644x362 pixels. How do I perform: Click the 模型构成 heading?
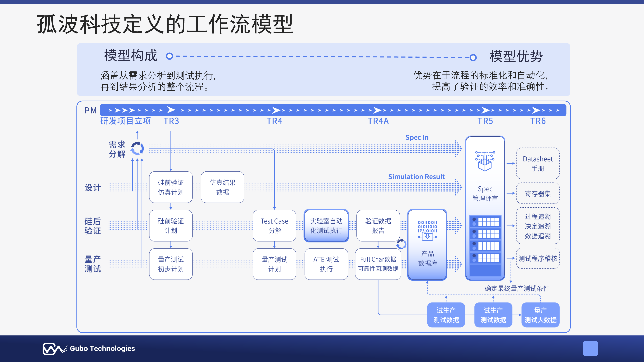131,56
